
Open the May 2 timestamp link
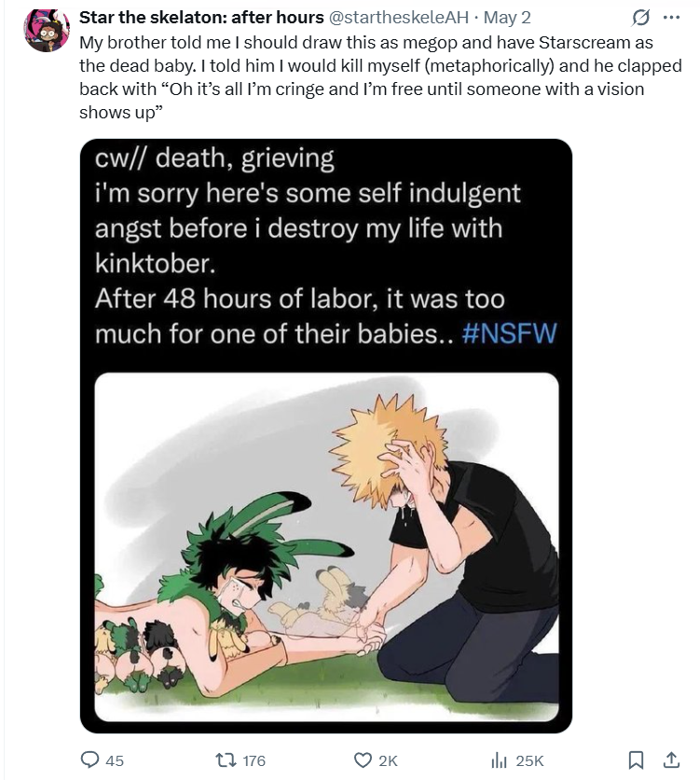pyautogui.click(x=507, y=18)
